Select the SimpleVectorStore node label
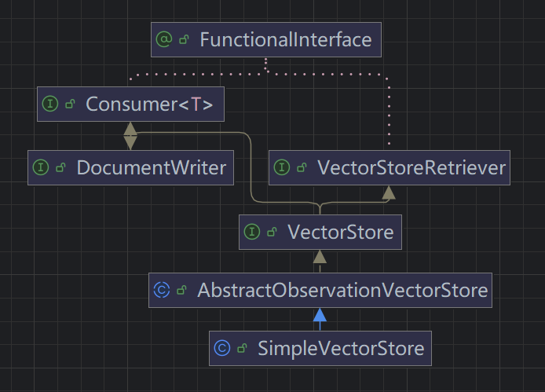The image size is (545, 392). click(341, 348)
